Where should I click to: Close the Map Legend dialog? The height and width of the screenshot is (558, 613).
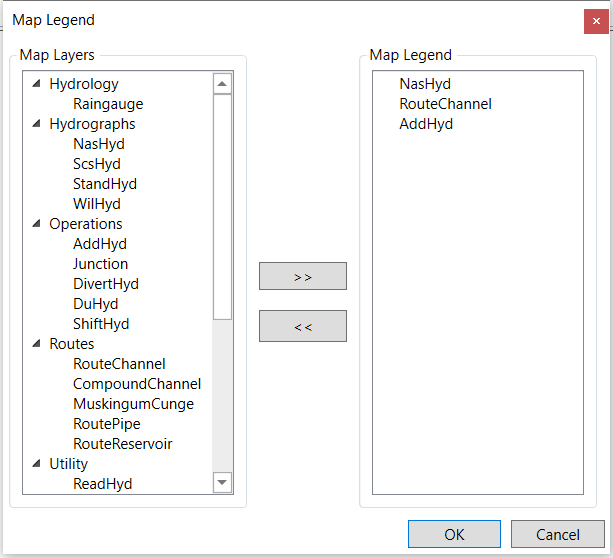(596, 21)
